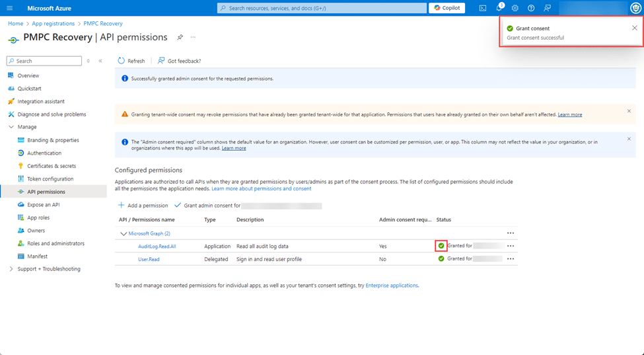Collapse the Manage section in sidebar
The width and height of the screenshot is (644, 355).
11,127
